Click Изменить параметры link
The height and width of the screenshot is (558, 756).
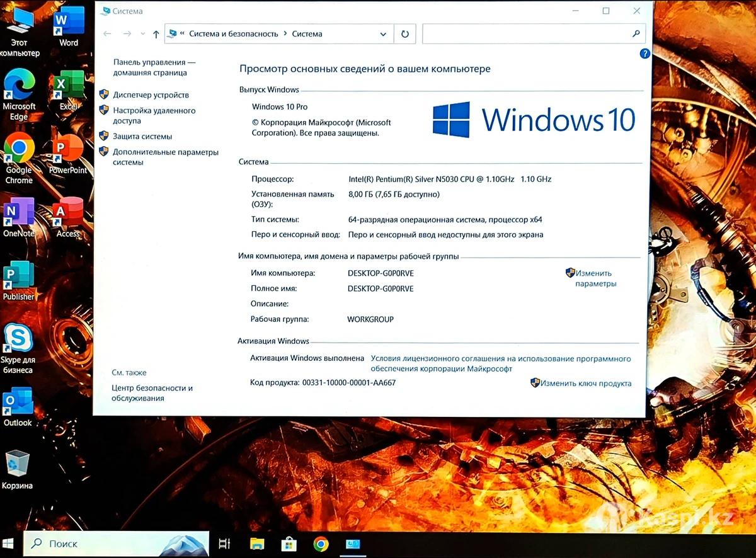coord(595,278)
